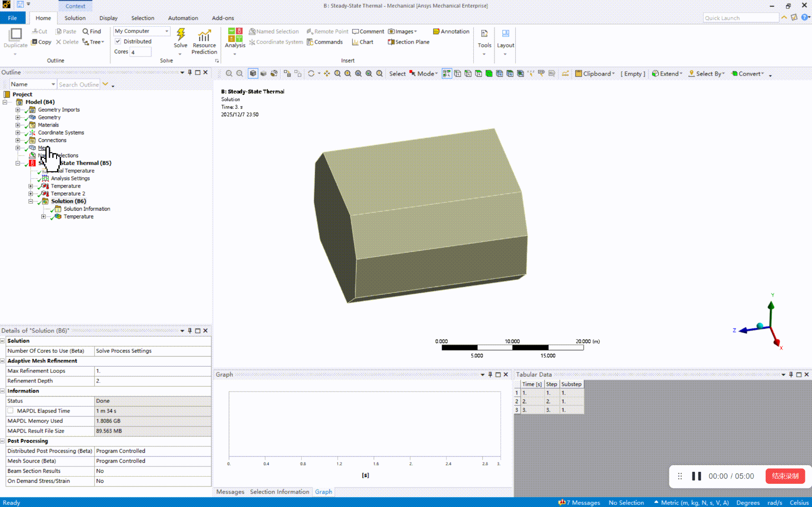Switch to the Selection ribbon tab
This screenshot has height=507, width=812.
[x=143, y=18]
